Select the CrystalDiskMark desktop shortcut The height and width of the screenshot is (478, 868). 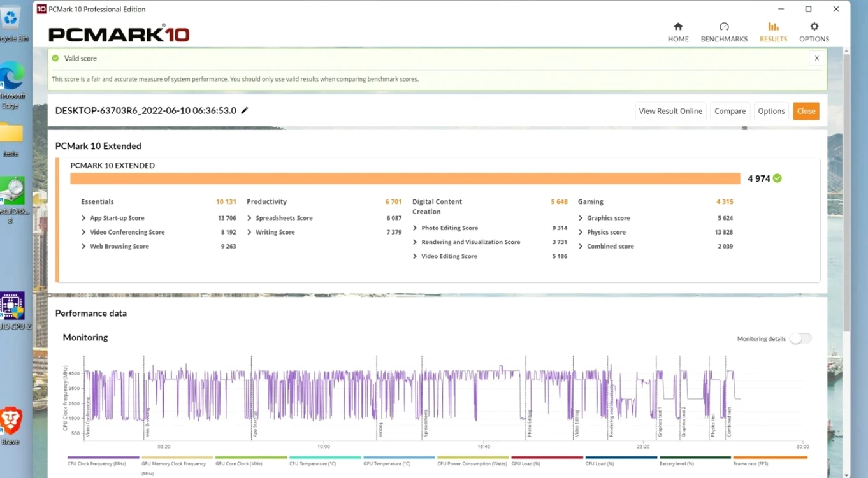pyautogui.click(x=12, y=200)
